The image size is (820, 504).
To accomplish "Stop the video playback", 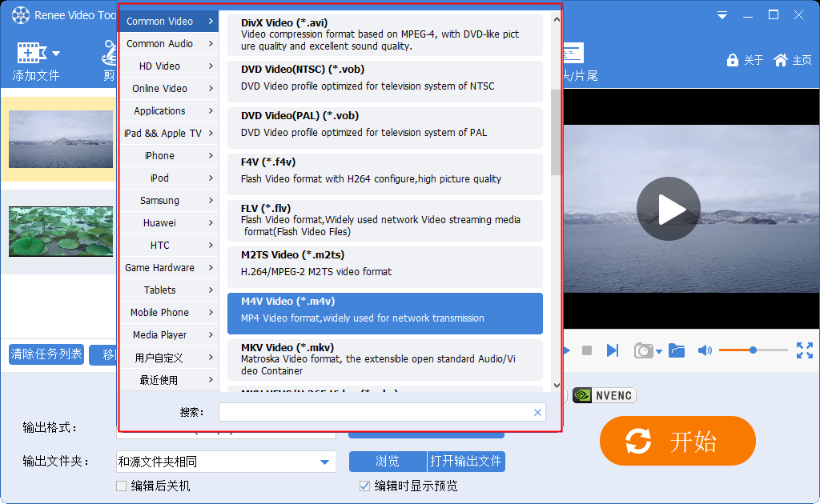I will pos(587,350).
